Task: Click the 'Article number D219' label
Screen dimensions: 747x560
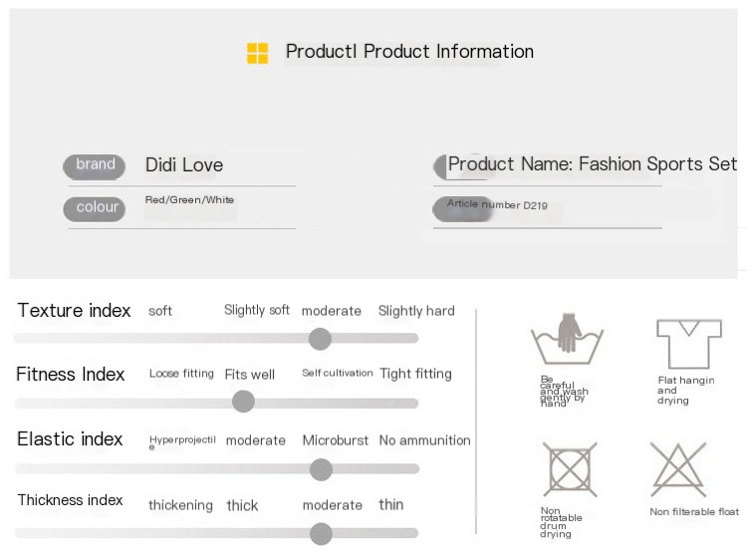Action: (497, 204)
